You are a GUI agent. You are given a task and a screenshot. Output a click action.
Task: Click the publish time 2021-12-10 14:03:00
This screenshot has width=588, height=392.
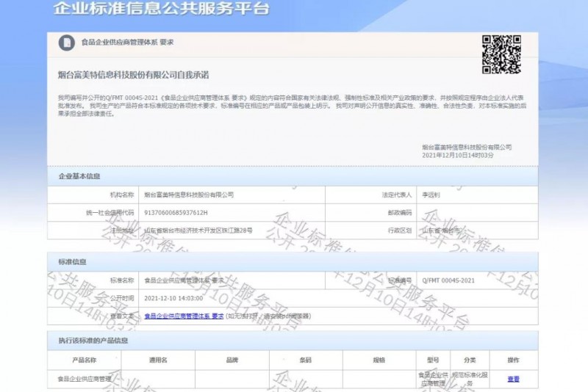173,298
